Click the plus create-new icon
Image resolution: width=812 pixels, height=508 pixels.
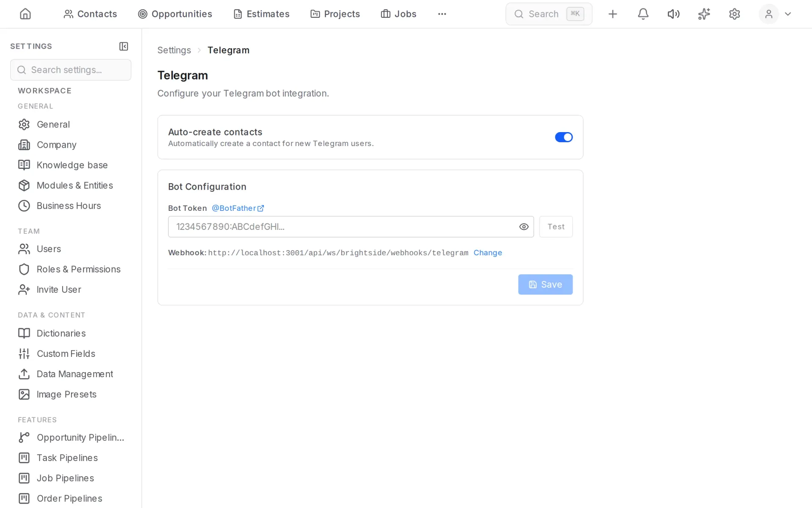(x=612, y=14)
